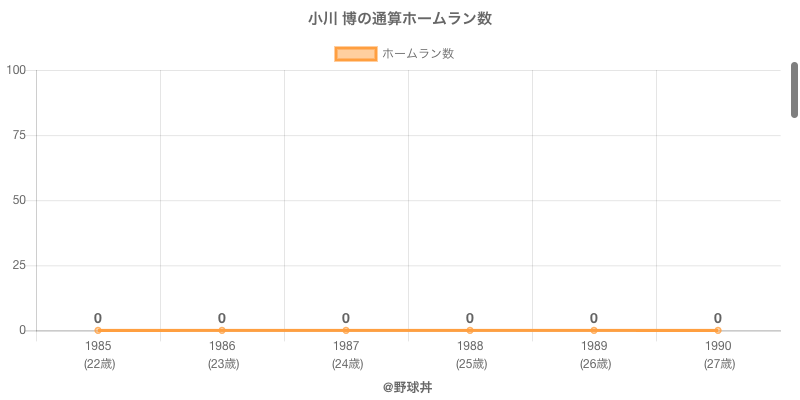The width and height of the screenshot is (800, 400).
Task: Click the ホームラン数 legend label
Action: (418, 54)
